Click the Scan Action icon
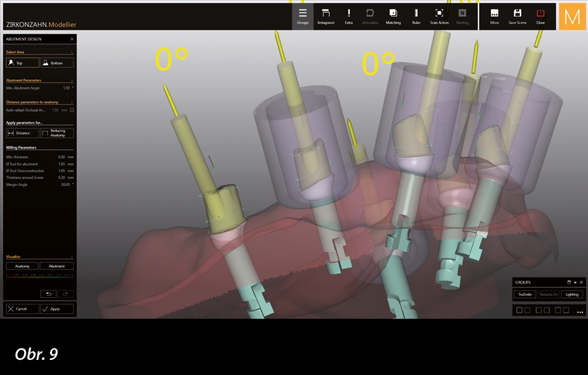Screen dimensions: 588x375 click(439, 16)
